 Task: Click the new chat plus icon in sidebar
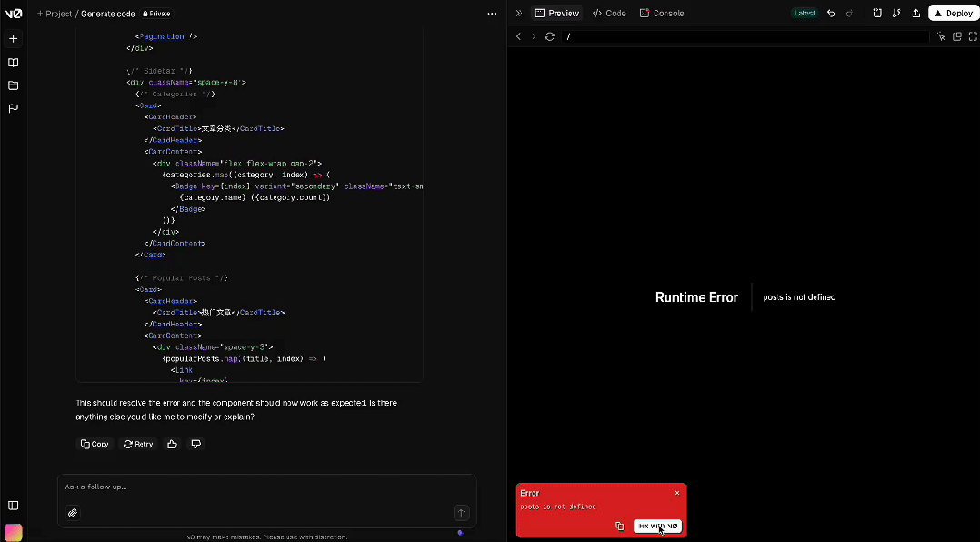click(x=13, y=39)
